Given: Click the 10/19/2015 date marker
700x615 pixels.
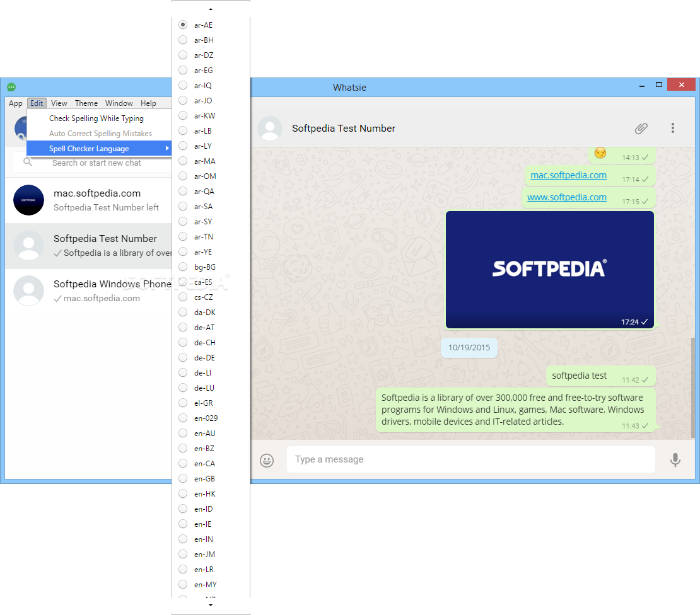Looking at the screenshot, I should pos(469,347).
